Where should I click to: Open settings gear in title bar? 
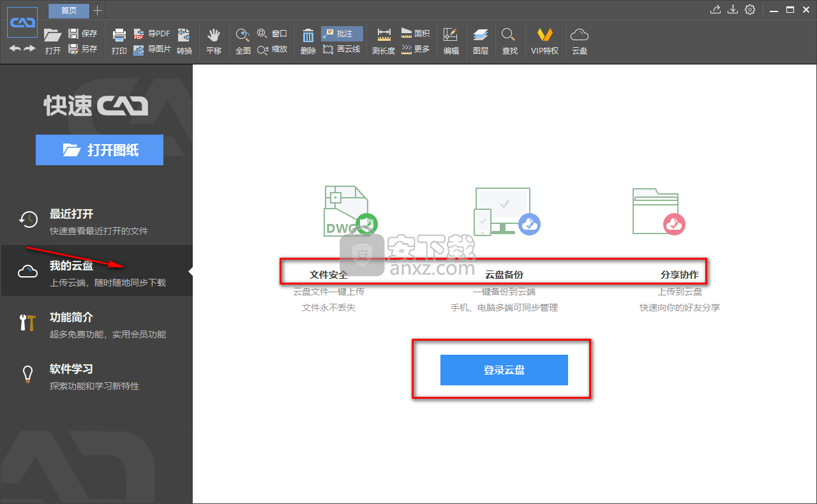click(750, 10)
